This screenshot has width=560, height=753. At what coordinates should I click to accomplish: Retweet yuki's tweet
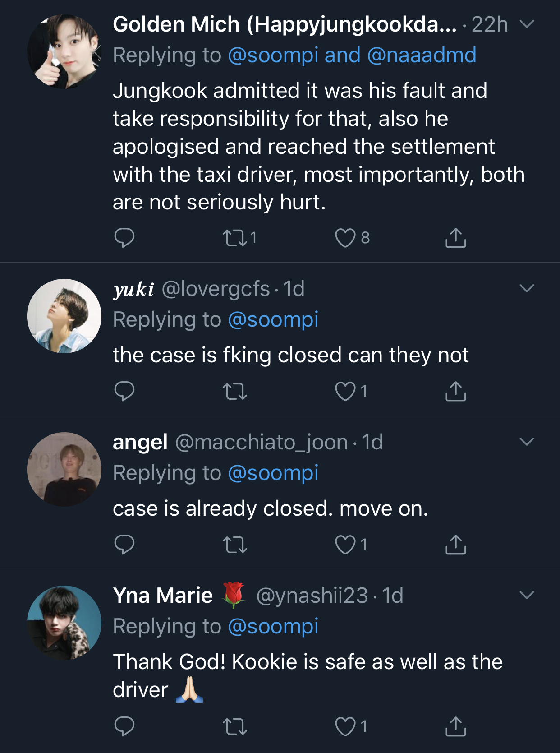point(235,391)
